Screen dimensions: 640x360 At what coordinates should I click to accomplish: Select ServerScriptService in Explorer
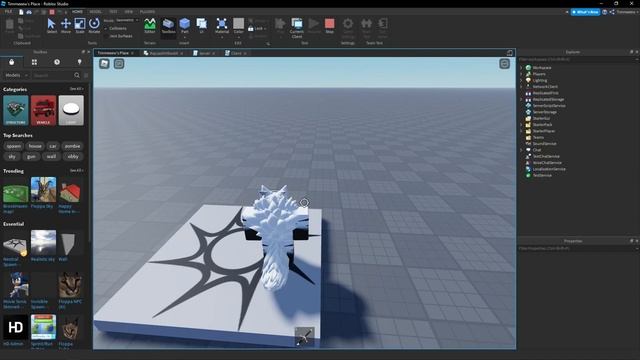[x=549, y=106]
